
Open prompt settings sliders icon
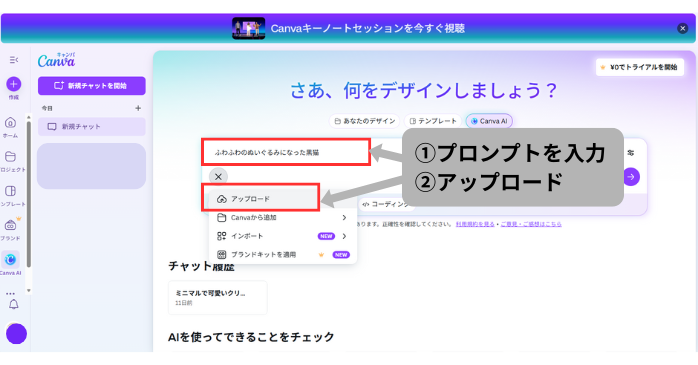click(631, 153)
